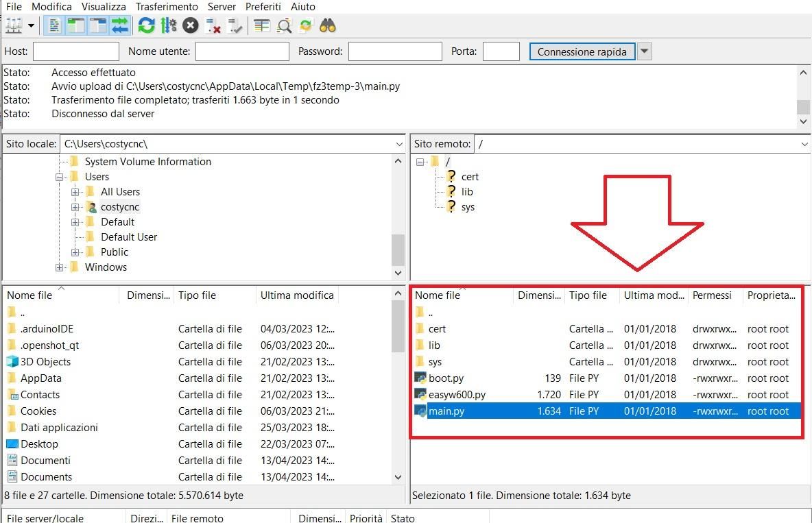
Task: Expand the Windows tree node
Action: [x=59, y=267]
